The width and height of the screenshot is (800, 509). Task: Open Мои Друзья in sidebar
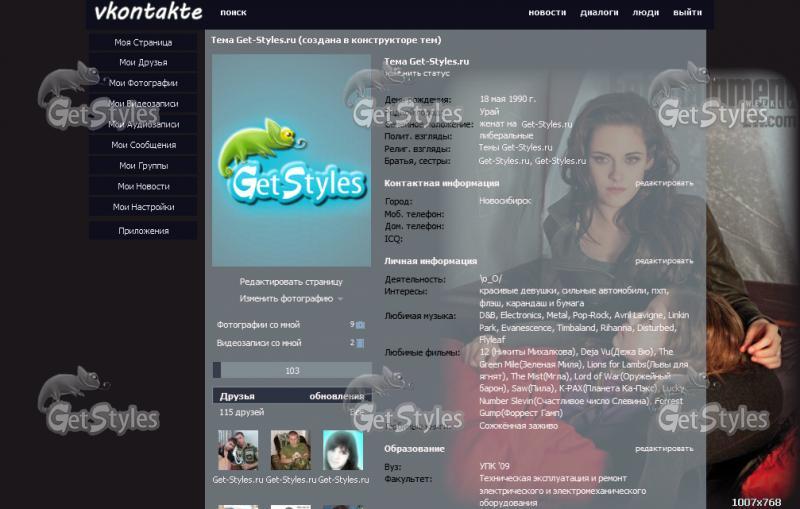click(143, 62)
